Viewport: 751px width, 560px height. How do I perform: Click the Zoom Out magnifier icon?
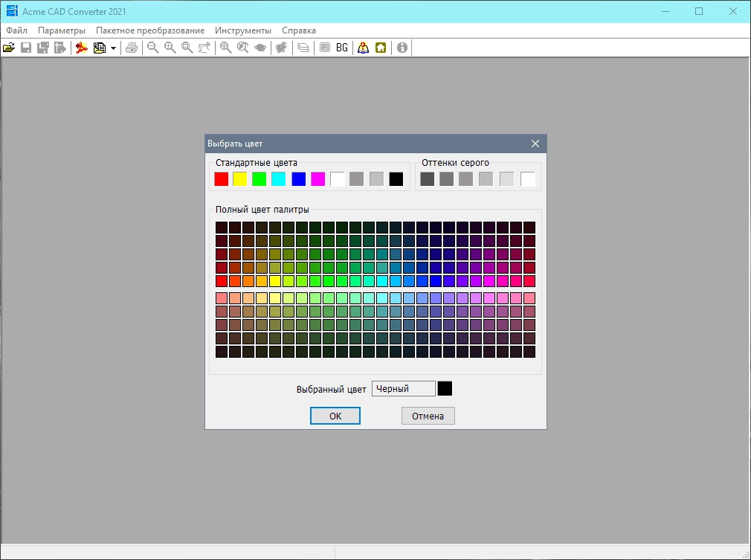pyautogui.click(x=152, y=48)
